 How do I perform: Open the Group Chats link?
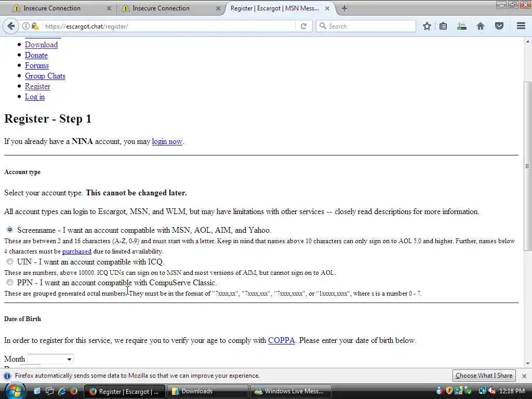tap(45, 76)
